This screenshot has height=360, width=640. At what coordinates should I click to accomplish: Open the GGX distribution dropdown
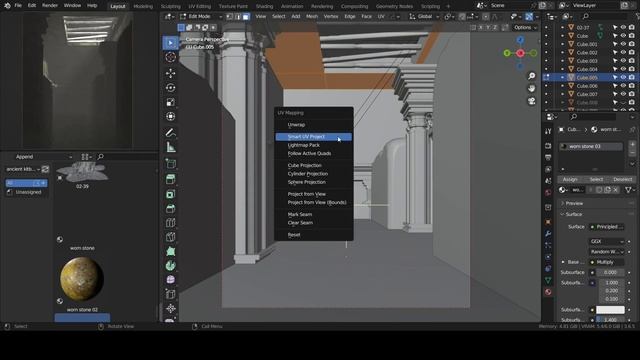coord(607,241)
